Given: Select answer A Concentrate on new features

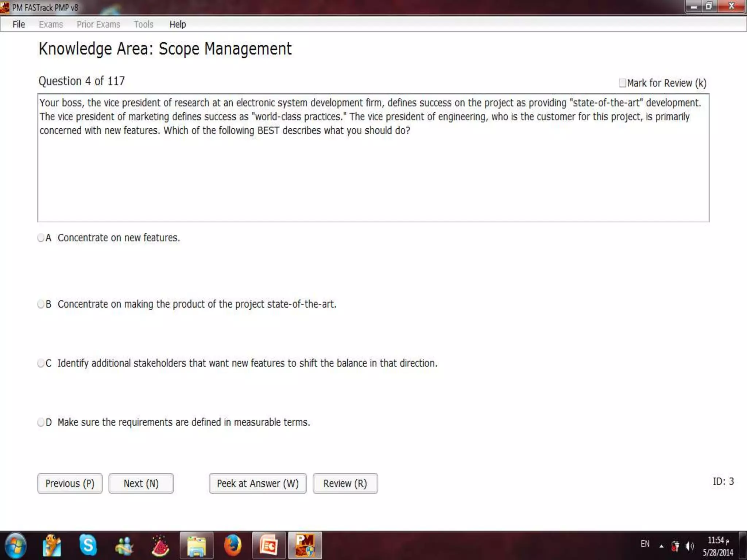Looking at the screenshot, I should pos(41,238).
